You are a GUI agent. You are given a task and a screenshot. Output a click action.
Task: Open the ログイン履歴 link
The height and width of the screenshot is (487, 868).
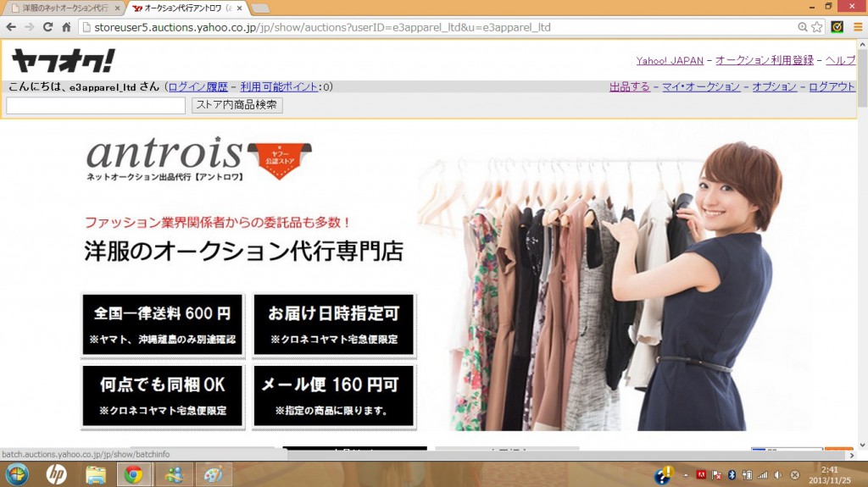point(198,87)
